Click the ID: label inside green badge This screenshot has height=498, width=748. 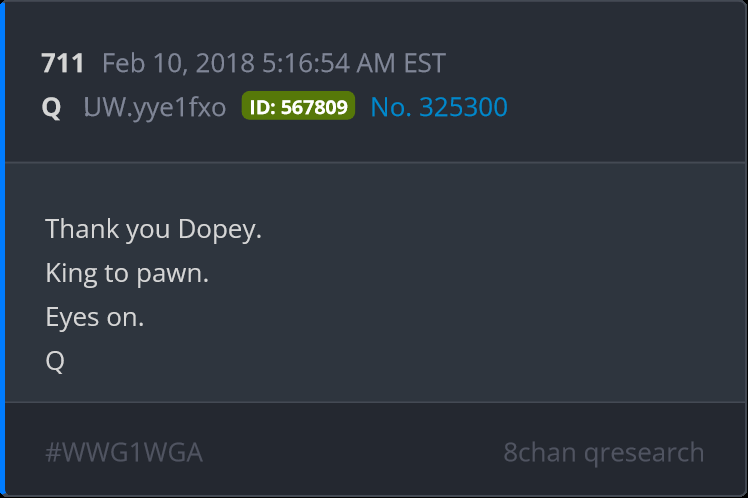(262, 107)
